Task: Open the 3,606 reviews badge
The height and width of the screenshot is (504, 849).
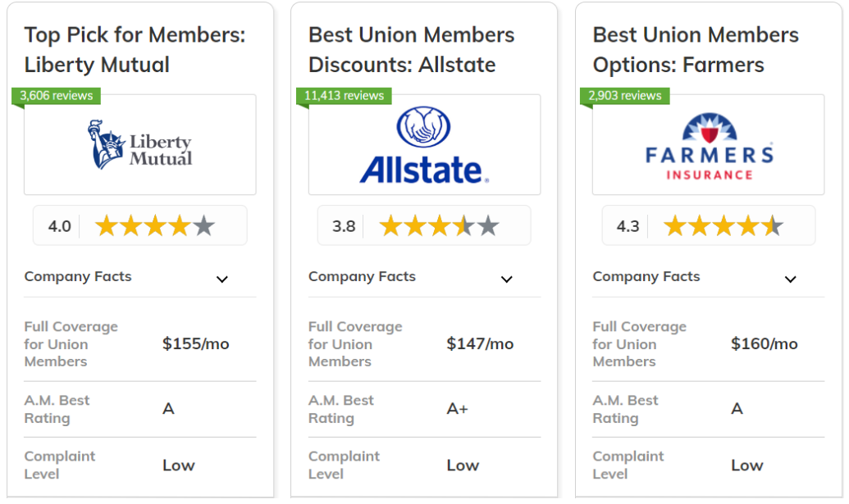Action: (57, 96)
